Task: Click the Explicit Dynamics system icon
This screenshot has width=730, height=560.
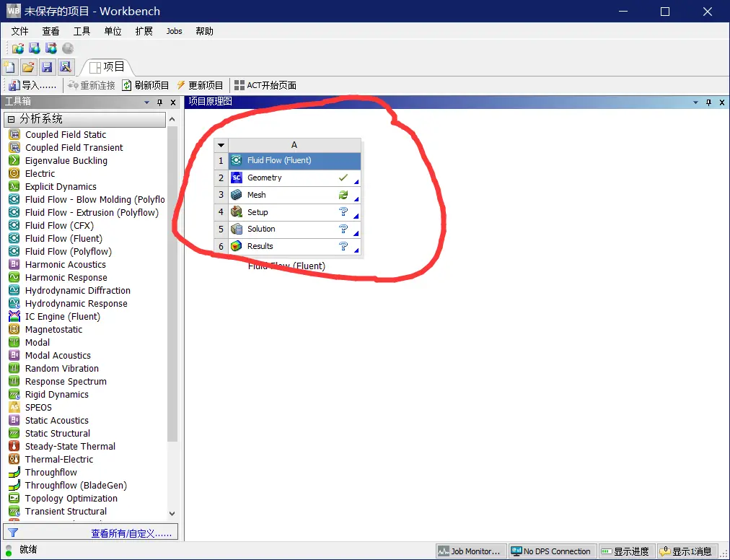Action: (14, 186)
